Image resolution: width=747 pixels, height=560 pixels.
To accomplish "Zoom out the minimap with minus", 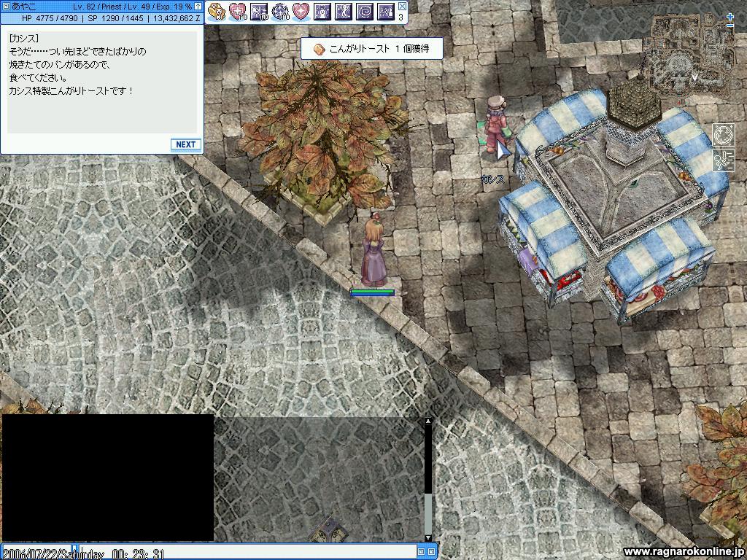I will tap(729, 26).
